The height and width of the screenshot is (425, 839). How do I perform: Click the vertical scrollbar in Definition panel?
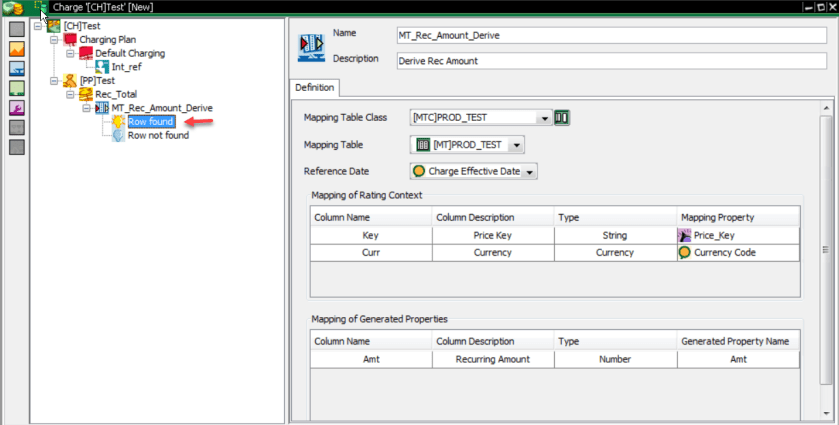pos(826,250)
